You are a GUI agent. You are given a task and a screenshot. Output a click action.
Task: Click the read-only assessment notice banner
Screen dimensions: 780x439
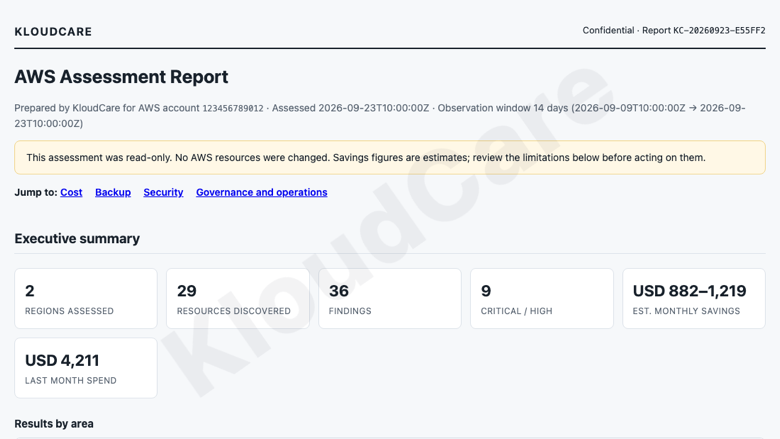[x=390, y=158]
